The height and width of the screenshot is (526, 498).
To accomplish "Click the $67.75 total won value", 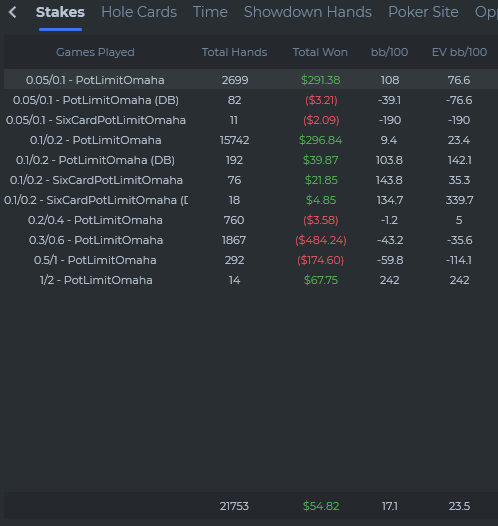I will (x=321, y=280).
